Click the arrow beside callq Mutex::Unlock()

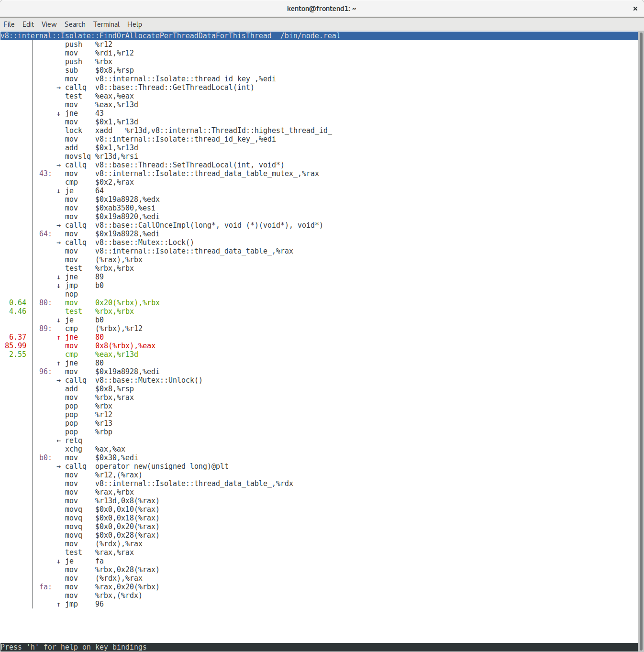point(58,380)
